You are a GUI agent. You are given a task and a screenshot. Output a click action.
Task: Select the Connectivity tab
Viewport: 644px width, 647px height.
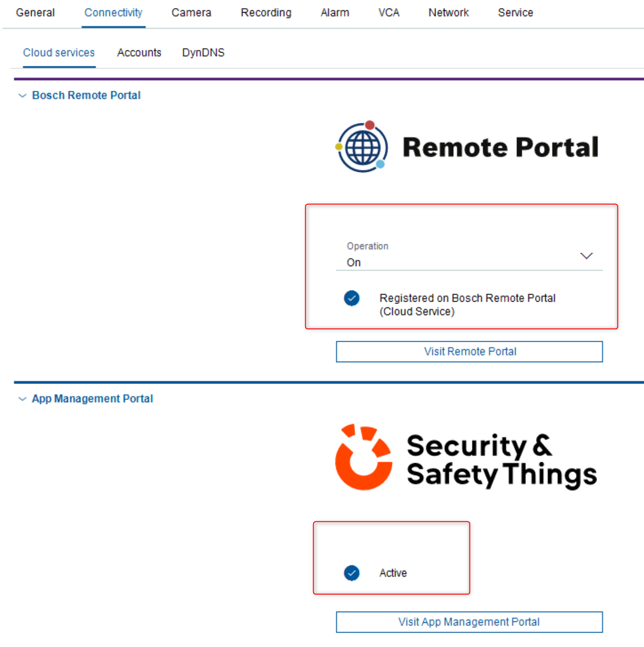click(114, 13)
